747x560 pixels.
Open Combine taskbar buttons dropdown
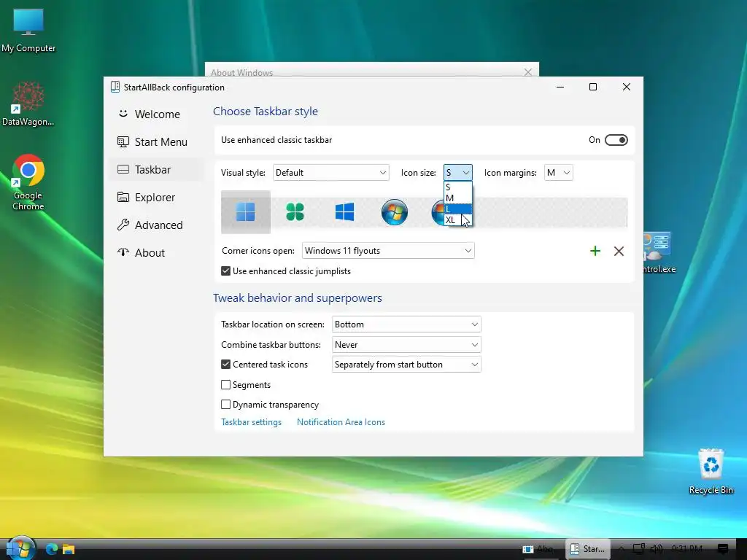coord(406,345)
